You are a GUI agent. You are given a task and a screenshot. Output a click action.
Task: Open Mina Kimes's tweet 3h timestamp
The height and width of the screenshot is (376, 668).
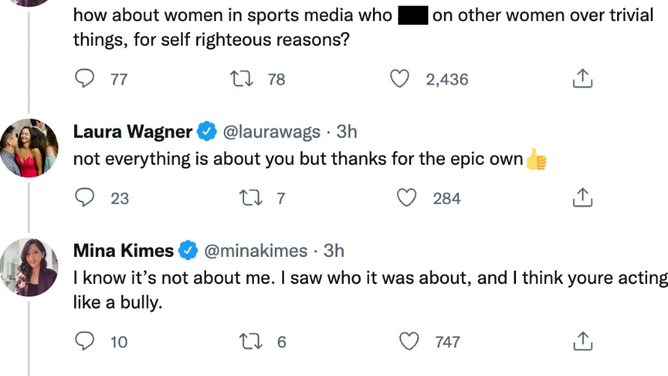(x=334, y=250)
